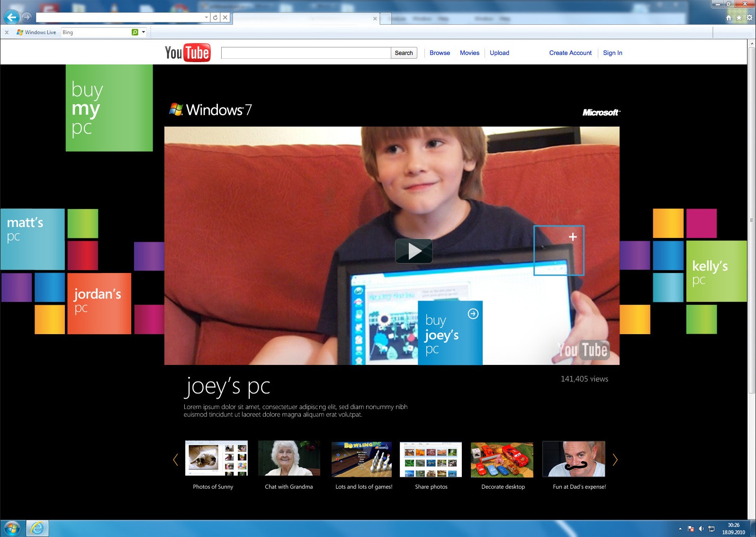This screenshot has height=537, width=756.
Task: Open the Share photos thumbnail
Action: [431, 459]
